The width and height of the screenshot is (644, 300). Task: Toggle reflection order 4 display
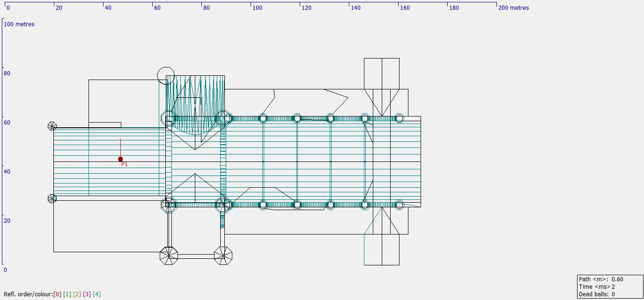point(96,294)
